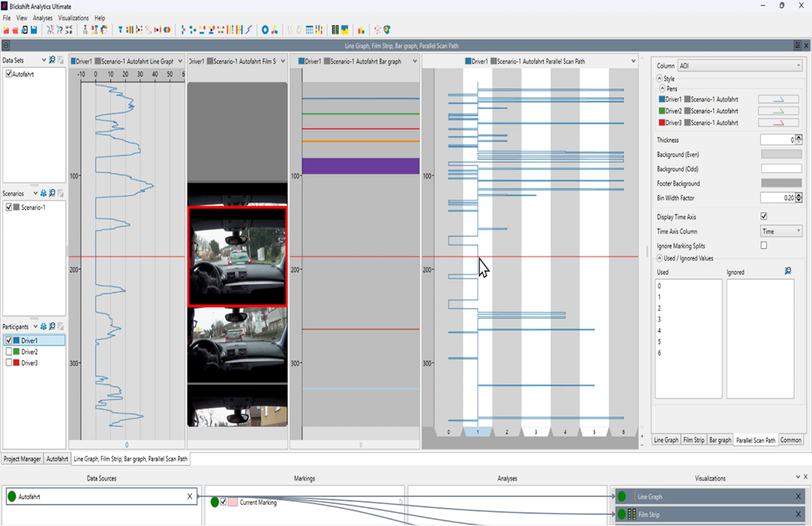Click the search icon in Data Sets header
Image resolution: width=812 pixels, height=526 pixels.
point(52,60)
